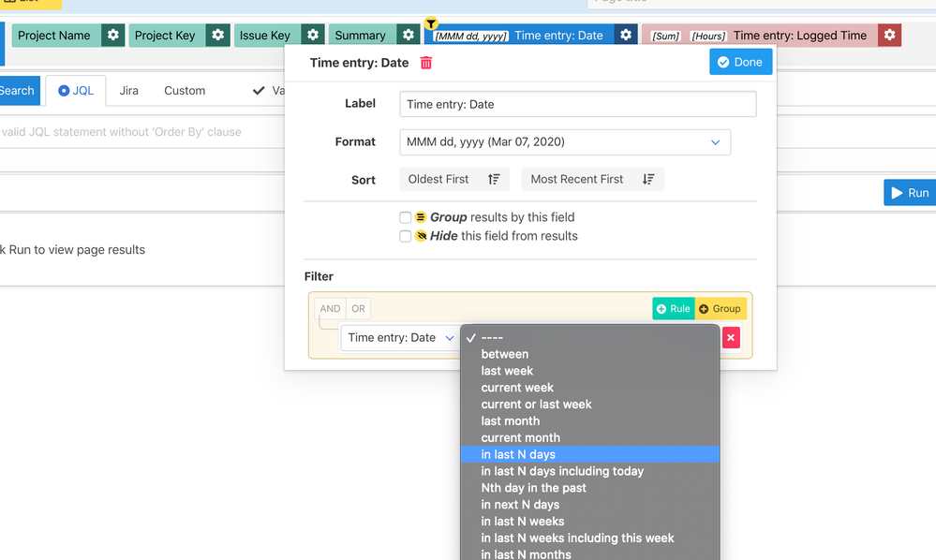Edit the Label input field
The height and width of the screenshot is (560, 936).
pyautogui.click(x=578, y=104)
